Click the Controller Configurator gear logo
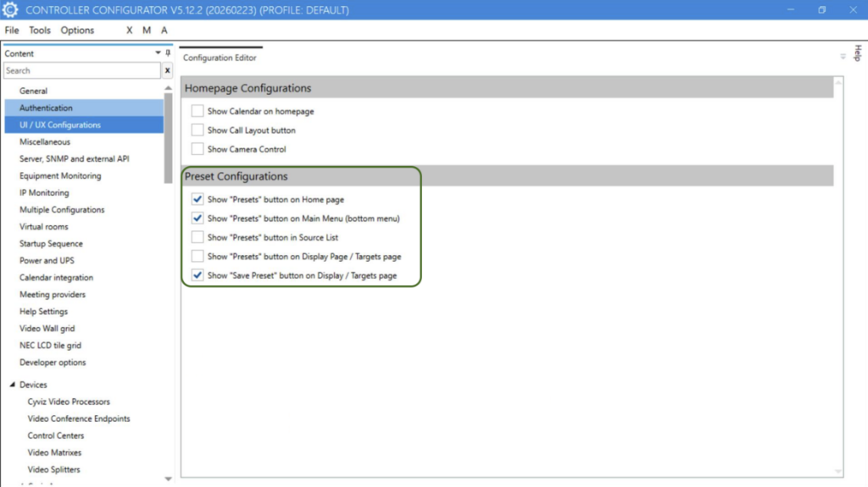Screen dimensions: 868x487 [11, 10]
